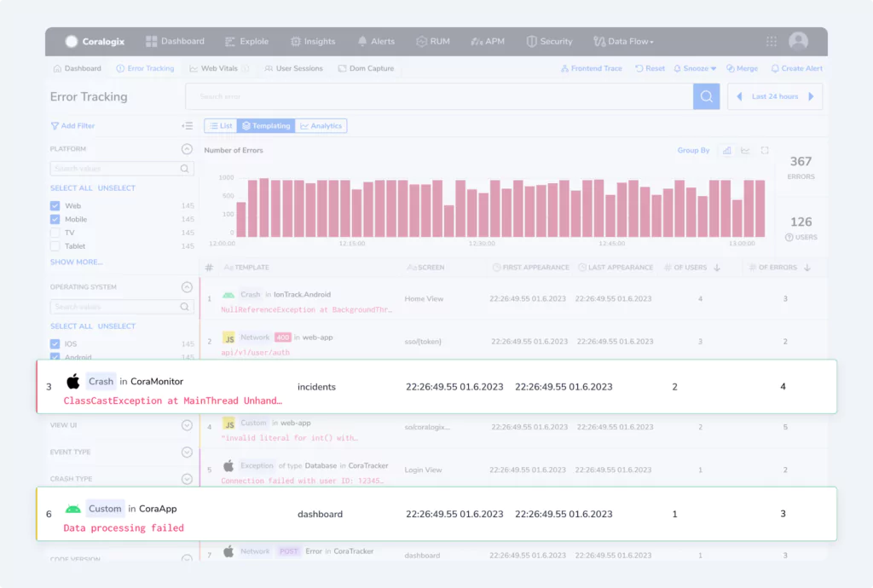Collapse the Platform filter section
The height and width of the screenshot is (588, 873).
187,149
